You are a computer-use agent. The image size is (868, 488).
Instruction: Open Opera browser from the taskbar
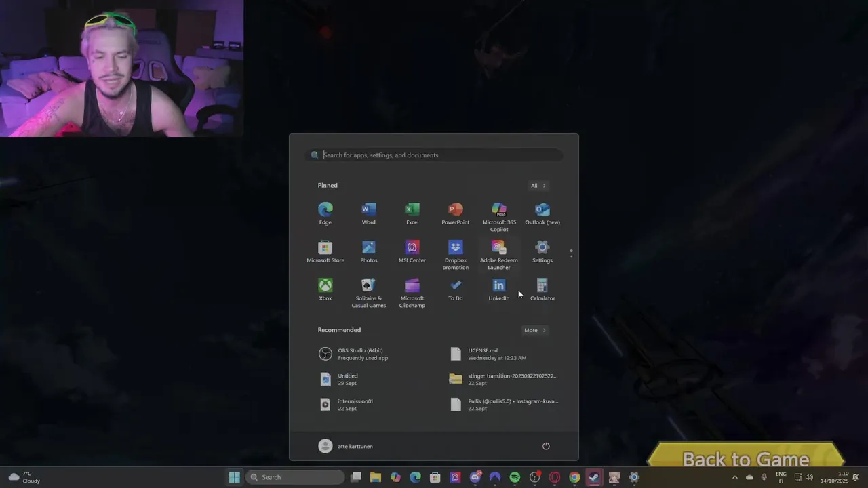[555, 477]
